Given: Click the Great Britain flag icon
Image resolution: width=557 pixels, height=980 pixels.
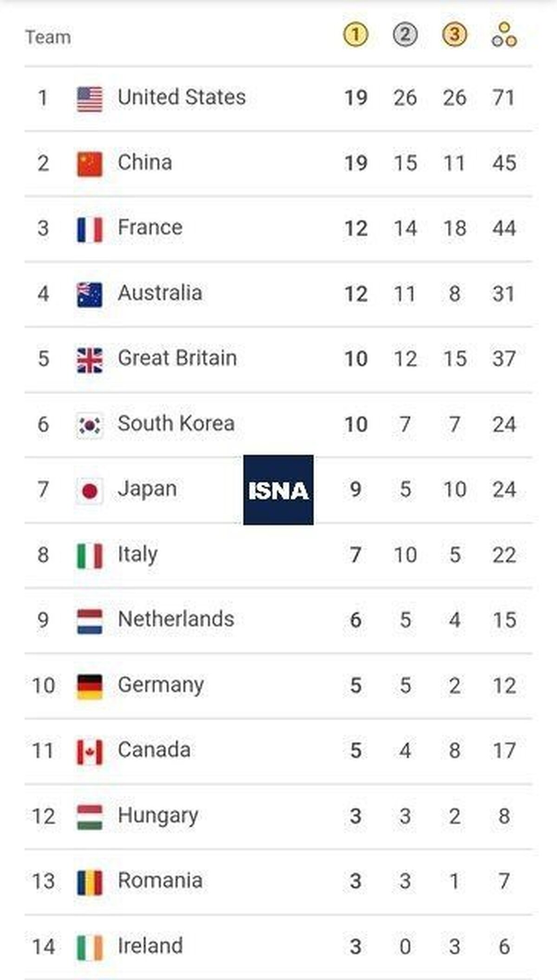Looking at the screenshot, I should (90, 360).
